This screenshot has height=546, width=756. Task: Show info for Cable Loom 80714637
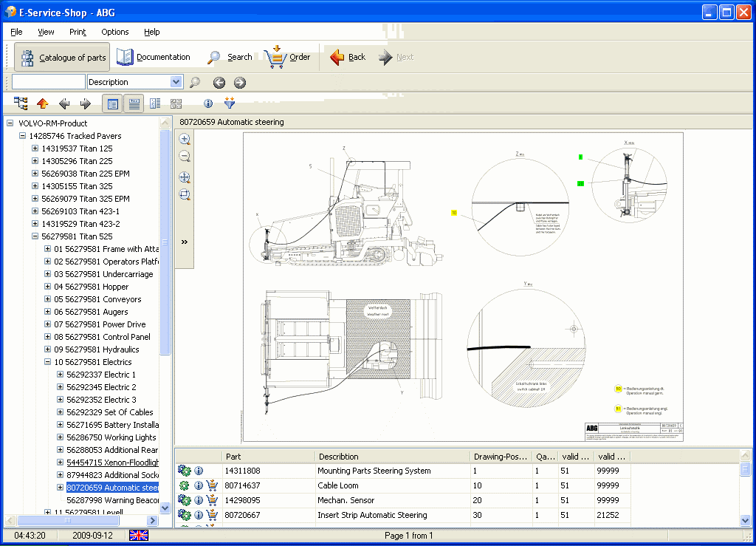point(199,485)
